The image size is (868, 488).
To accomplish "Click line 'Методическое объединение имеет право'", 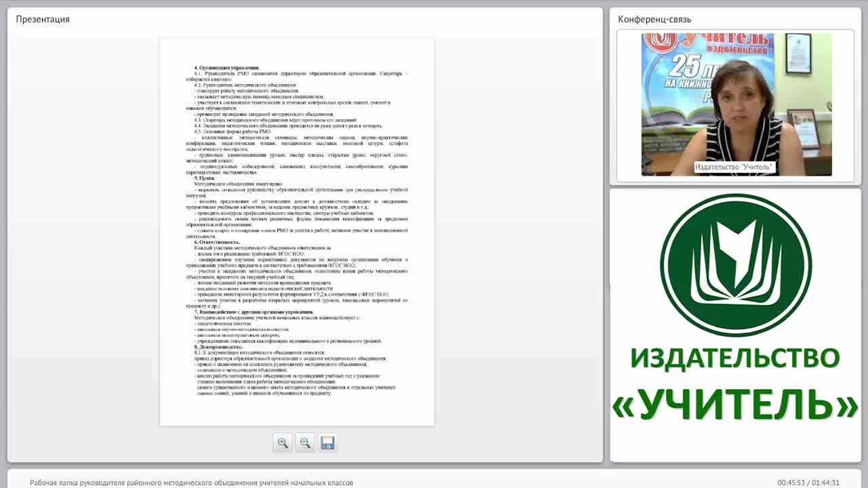I will tap(239, 184).
